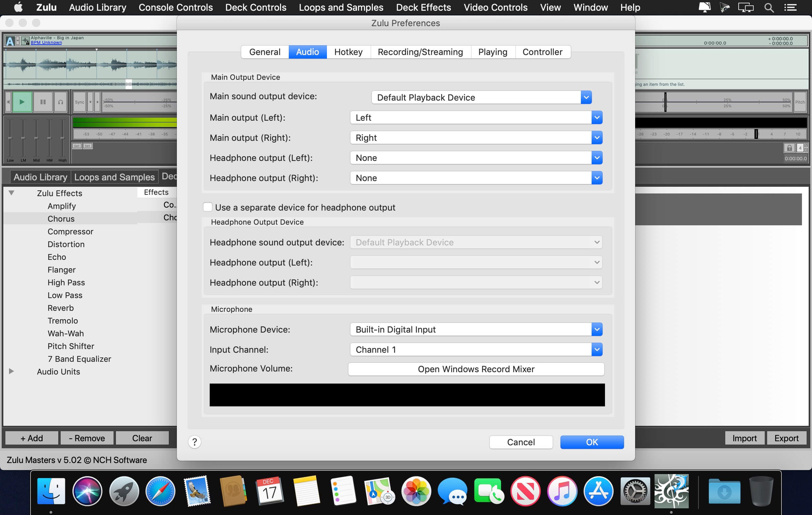The width and height of the screenshot is (812, 515).
Task: Click Zulu app icon in the Dock
Action: tap(671, 491)
